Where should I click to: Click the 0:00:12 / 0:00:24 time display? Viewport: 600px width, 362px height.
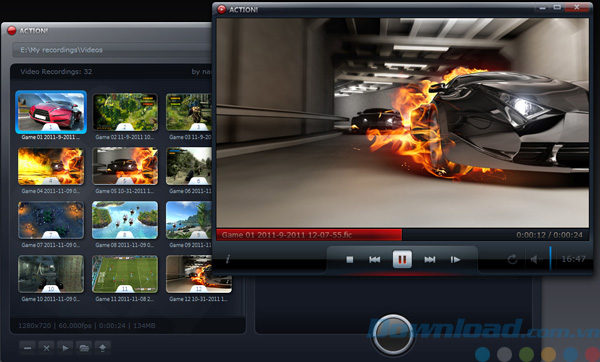point(549,235)
